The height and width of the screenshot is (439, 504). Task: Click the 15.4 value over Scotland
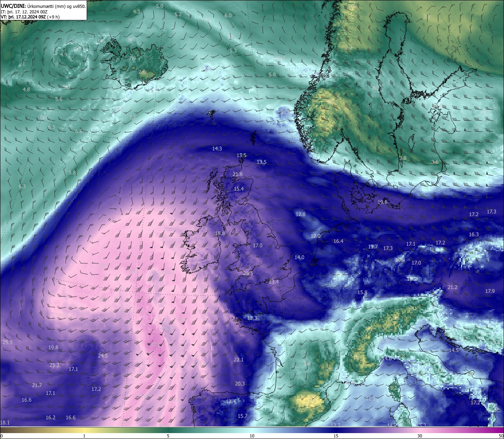[239, 189]
